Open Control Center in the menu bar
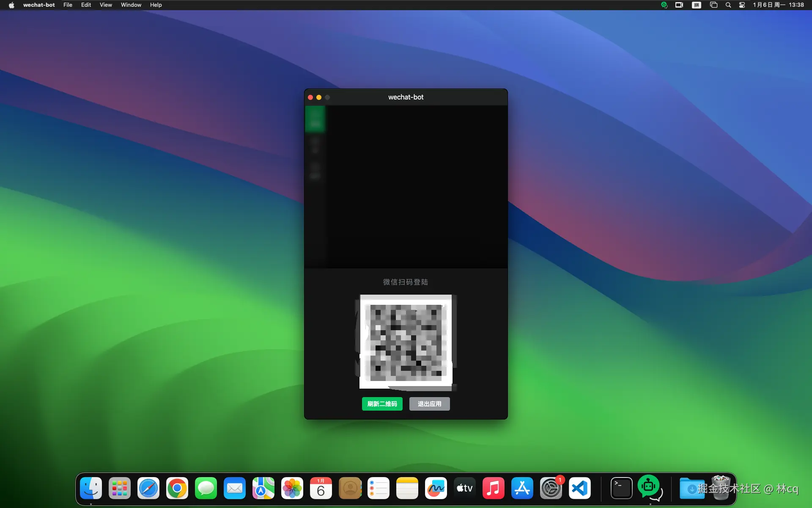This screenshot has height=508, width=812. pyautogui.click(x=742, y=5)
